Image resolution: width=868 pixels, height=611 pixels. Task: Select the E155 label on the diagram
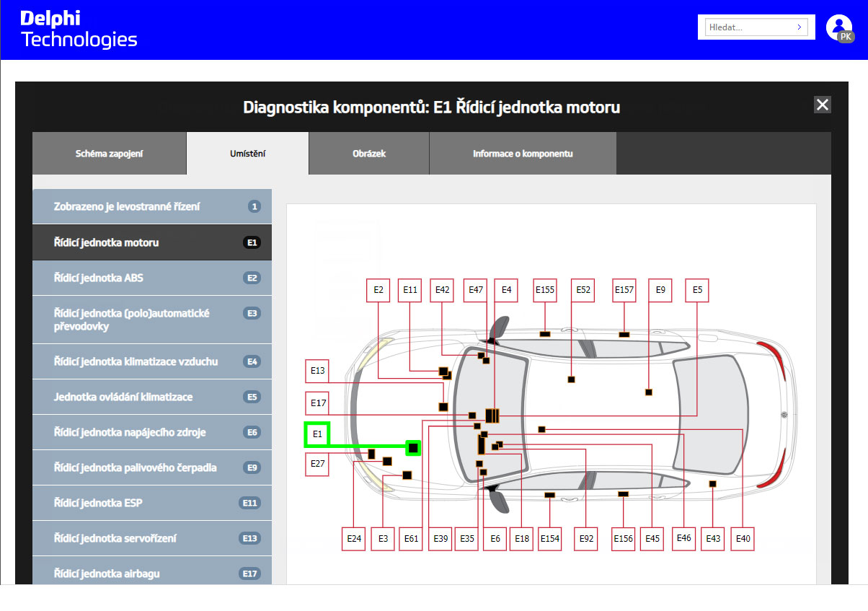545,290
